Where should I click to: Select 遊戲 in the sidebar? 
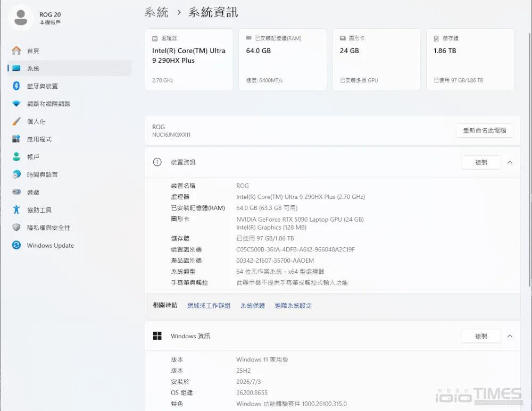pos(69,192)
